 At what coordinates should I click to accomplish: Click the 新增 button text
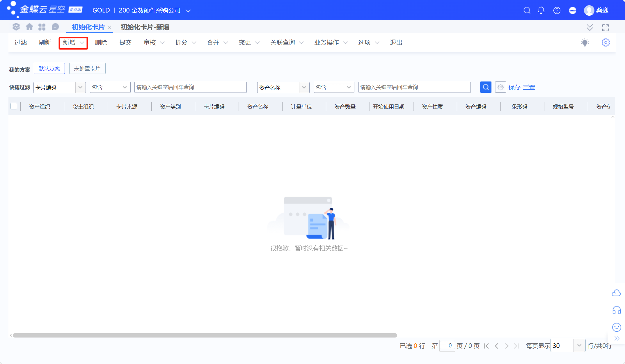click(69, 42)
